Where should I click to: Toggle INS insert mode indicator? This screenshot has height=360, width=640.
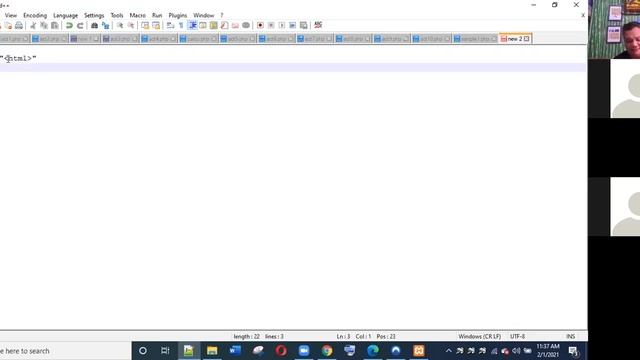[x=570, y=336]
